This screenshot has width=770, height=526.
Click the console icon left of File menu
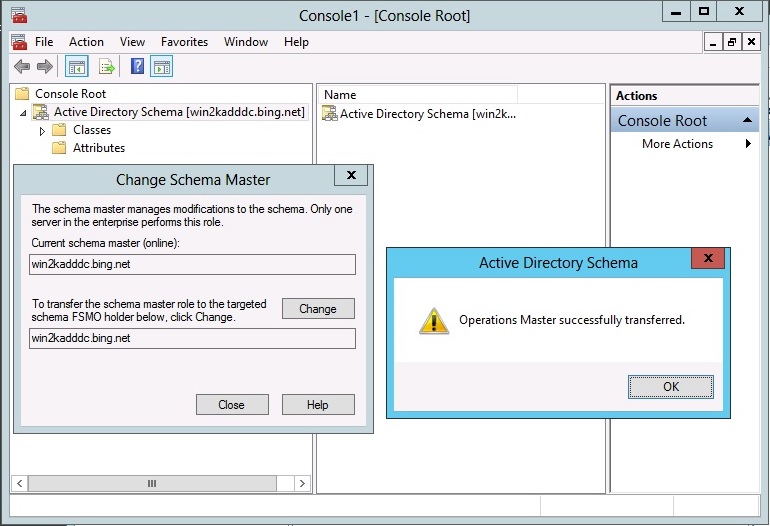(19, 42)
